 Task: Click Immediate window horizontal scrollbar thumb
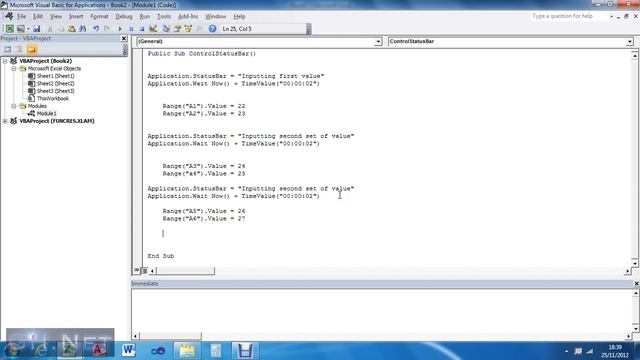(x=170, y=336)
